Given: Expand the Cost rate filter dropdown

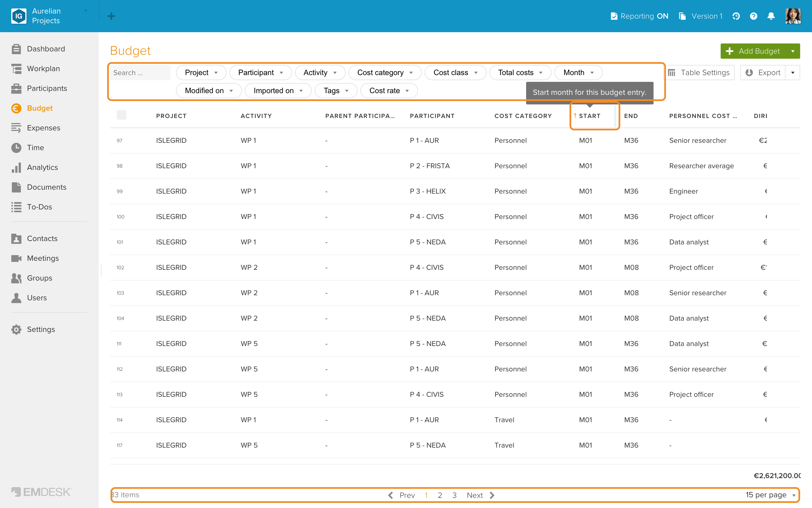Looking at the screenshot, I should click(389, 91).
